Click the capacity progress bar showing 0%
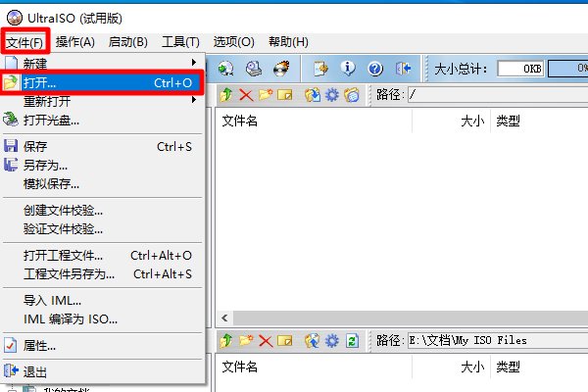The height and width of the screenshot is (392, 588). (x=568, y=69)
